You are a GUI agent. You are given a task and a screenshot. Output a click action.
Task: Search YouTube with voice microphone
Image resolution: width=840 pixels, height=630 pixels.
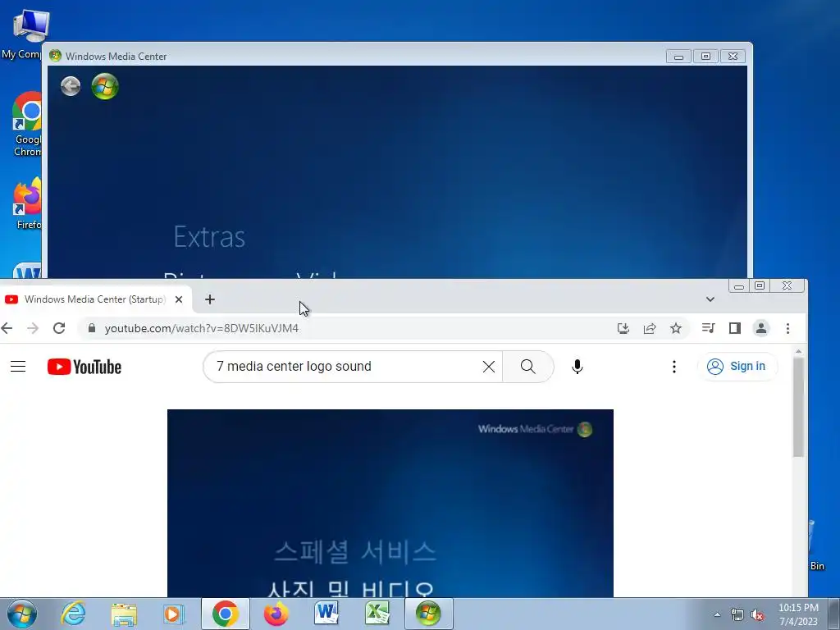click(x=577, y=367)
